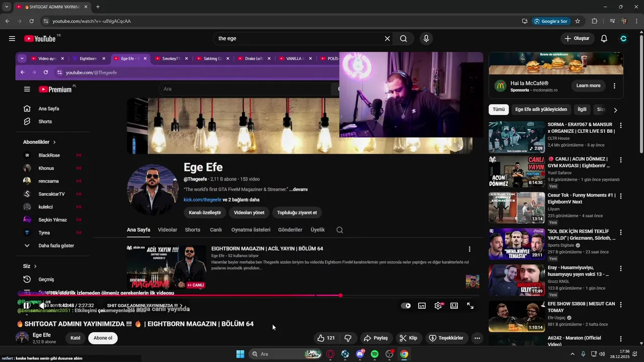Viewport: 644px width, 362px height.
Task: Open Opera from the taskbar
Action: click(331, 354)
